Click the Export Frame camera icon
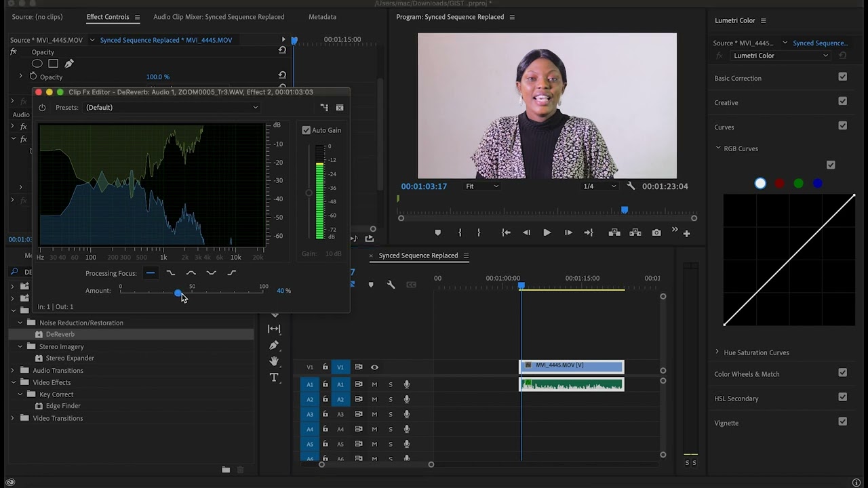Screen dimensions: 868x488 pyautogui.click(x=656, y=232)
